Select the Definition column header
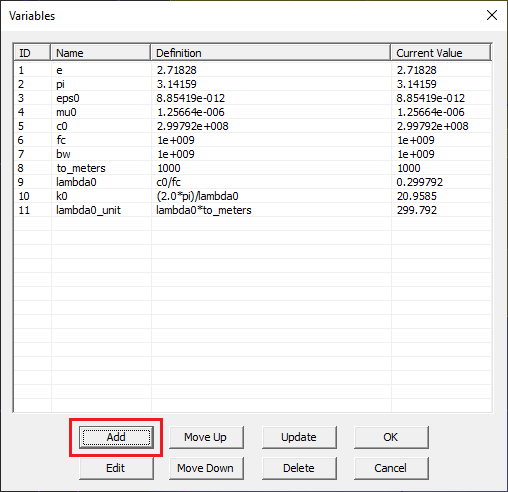Screen dimensions: 508x492 (271, 53)
